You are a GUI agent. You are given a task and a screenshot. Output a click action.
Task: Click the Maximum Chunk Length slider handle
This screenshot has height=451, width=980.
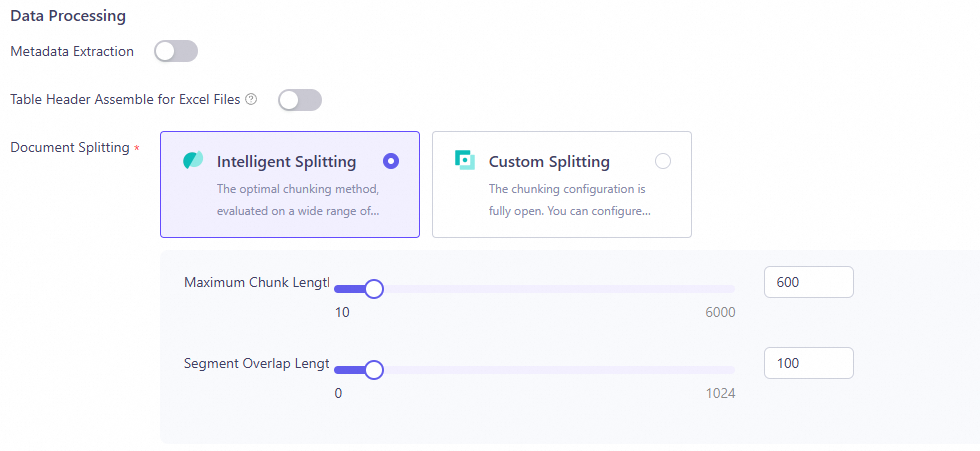tap(374, 289)
